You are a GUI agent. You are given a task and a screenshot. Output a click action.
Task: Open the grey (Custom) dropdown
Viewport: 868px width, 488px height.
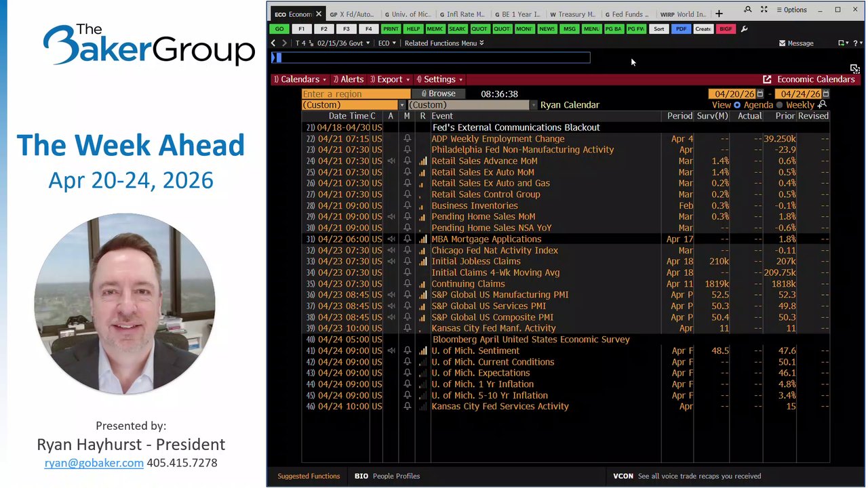click(473, 105)
